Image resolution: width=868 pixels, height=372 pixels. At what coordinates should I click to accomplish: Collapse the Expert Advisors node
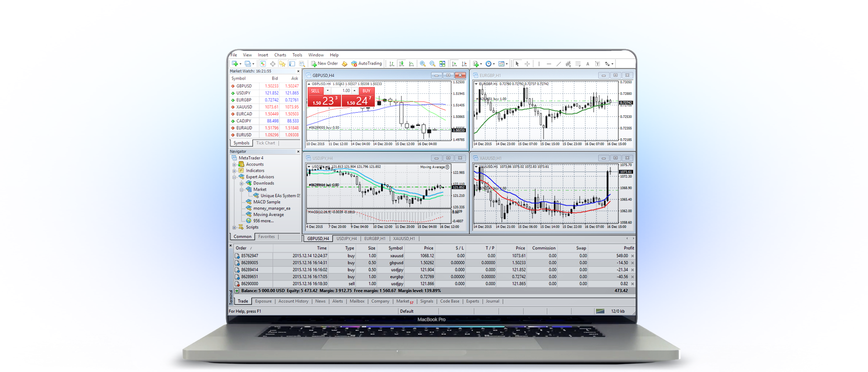point(235,177)
